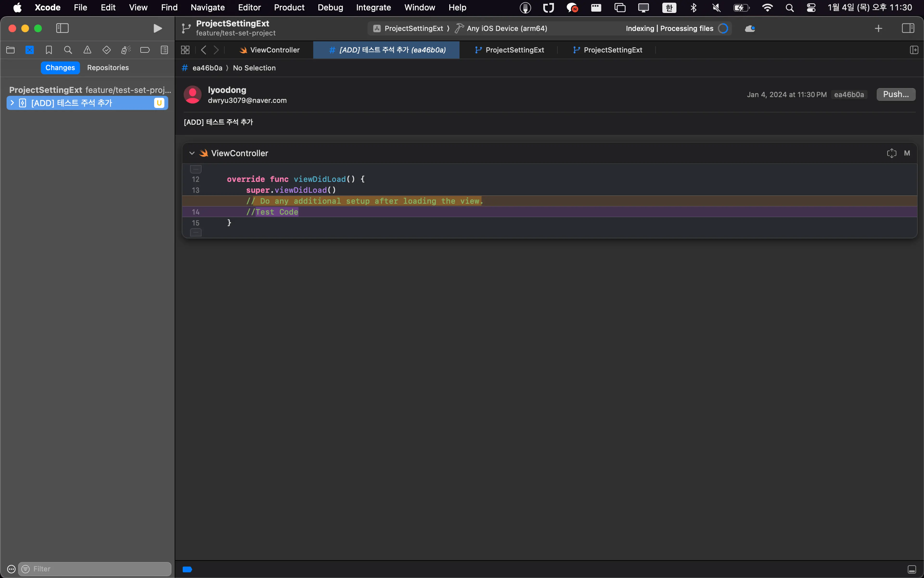Click the dwryu3079@naver.com email text
Screen dimensions: 924x578
(x=247, y=100)
